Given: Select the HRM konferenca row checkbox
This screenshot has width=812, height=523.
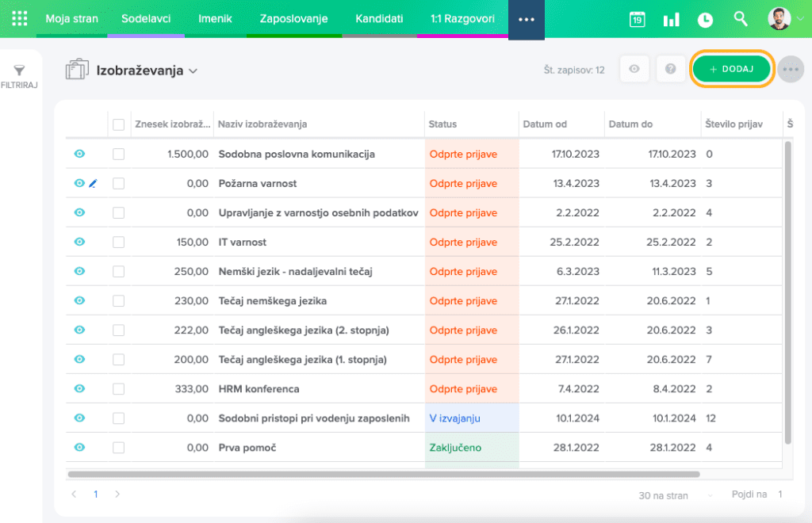Looking at the screenshot, I should [118, 389].
